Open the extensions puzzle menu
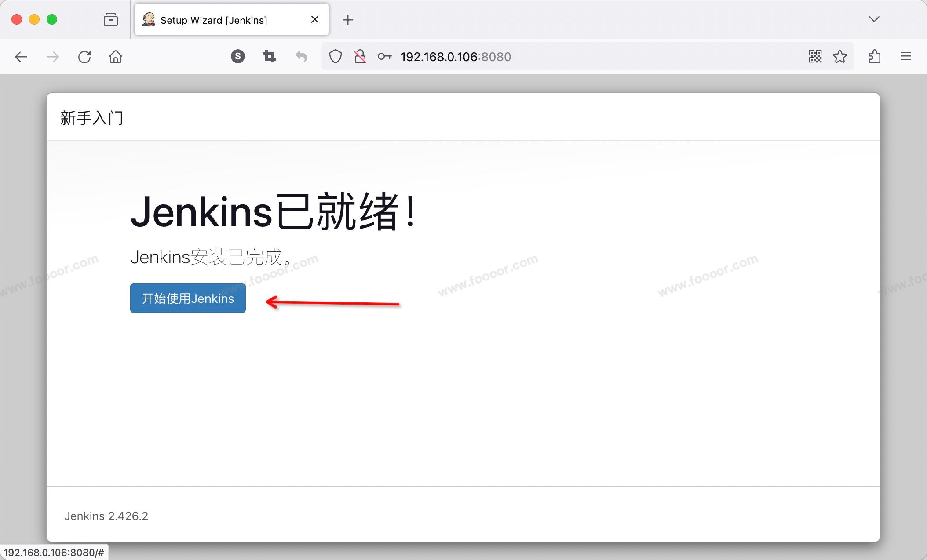The image size is (927, 560). 875,56
